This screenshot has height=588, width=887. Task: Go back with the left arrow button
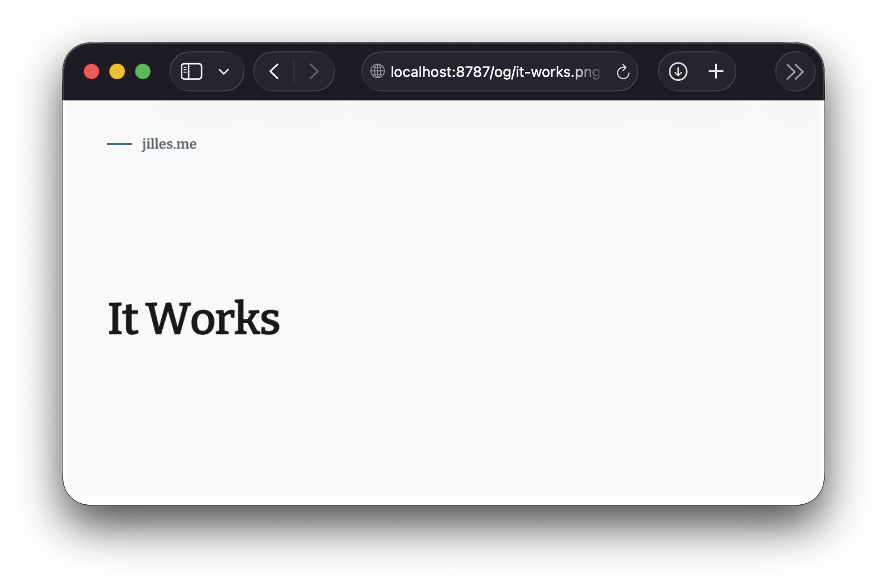(x=274, y=71)
